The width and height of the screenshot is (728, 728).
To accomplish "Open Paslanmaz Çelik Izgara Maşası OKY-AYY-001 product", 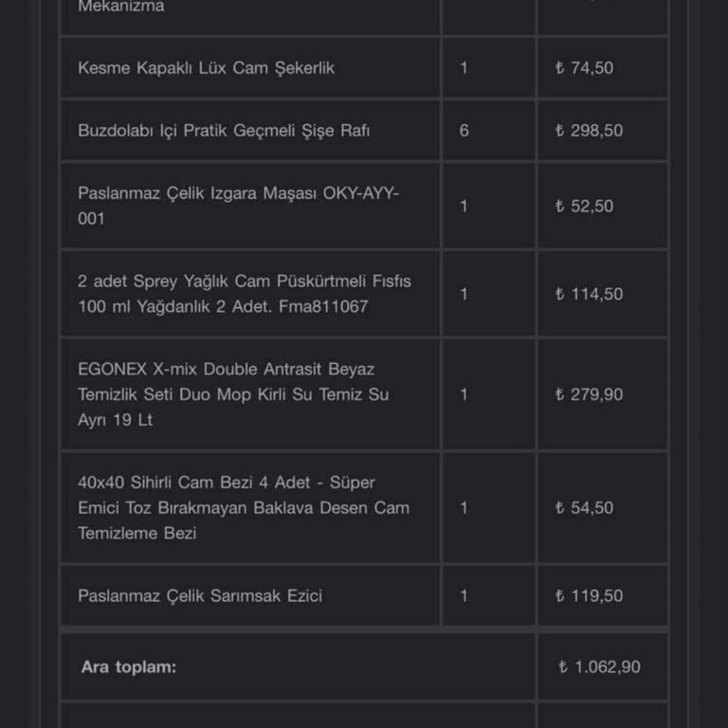I will click(x=238, y=206).
